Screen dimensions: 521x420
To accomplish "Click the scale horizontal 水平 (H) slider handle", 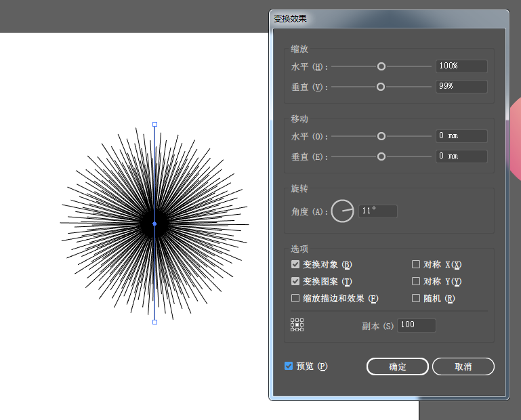I will pos(381,66).
